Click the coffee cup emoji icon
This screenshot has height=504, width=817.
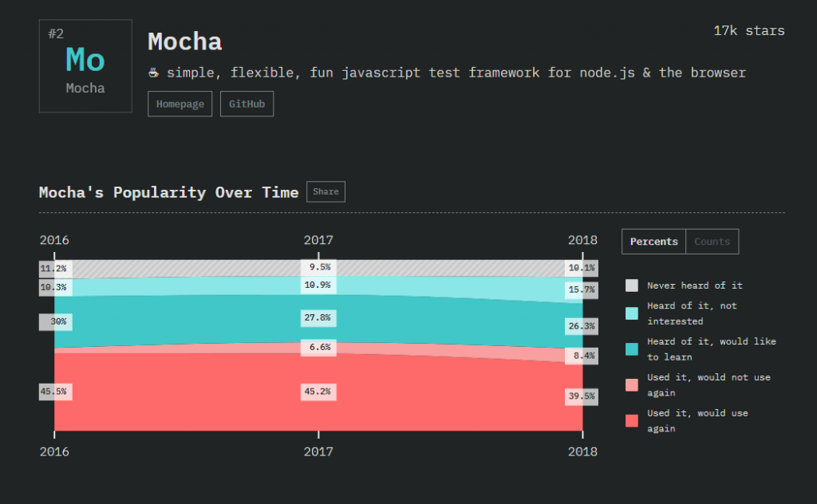154,73
